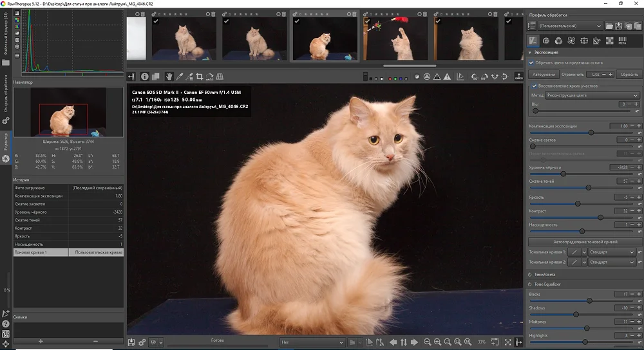
Task: Click the save current image icon
Action: point(131,342)
